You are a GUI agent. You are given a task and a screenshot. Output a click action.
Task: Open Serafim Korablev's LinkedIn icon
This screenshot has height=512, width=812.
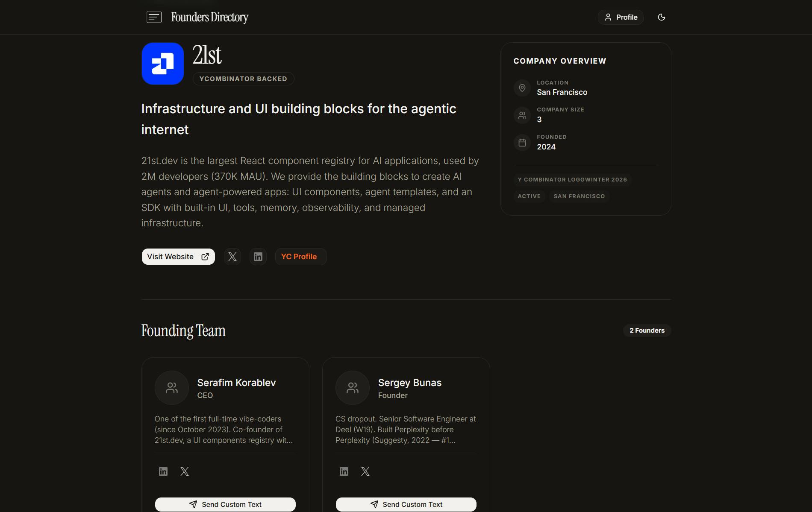163,471
